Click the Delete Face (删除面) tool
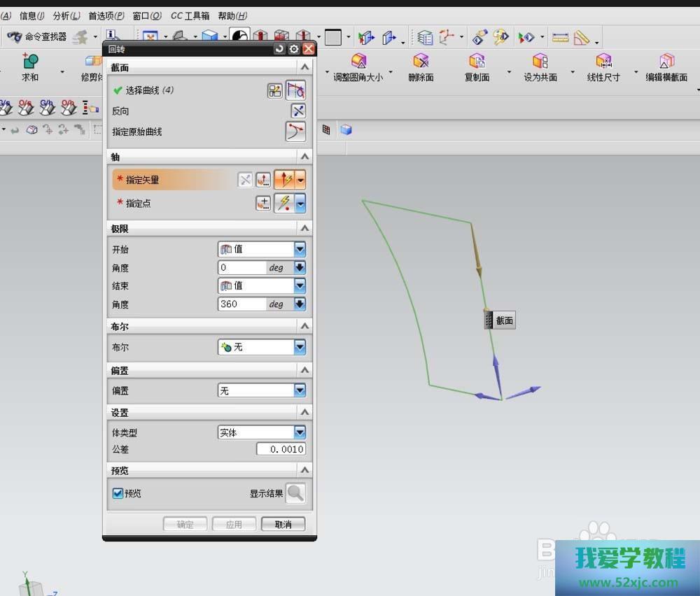This screenshot has height=596, width=700. tap(421, 68)
